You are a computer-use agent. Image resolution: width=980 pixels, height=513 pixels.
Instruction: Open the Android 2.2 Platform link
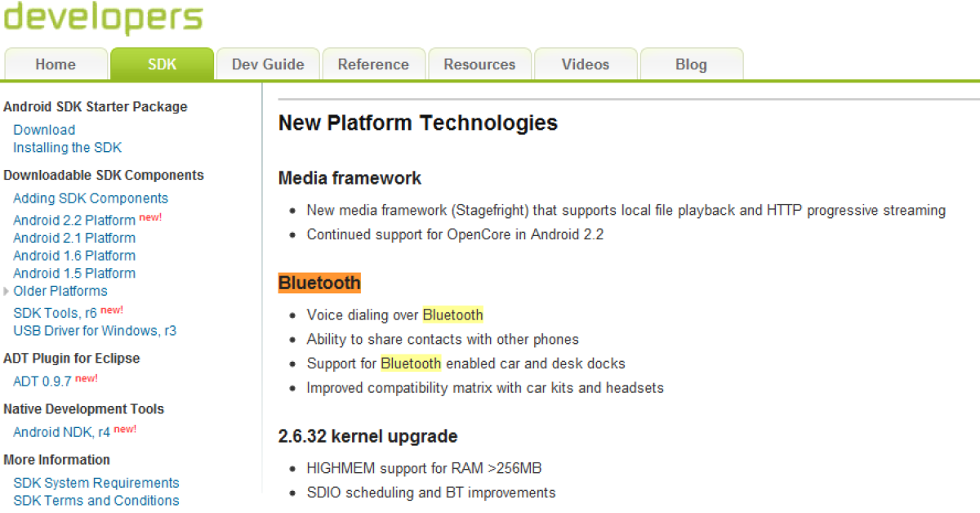[x=74, y=221]
